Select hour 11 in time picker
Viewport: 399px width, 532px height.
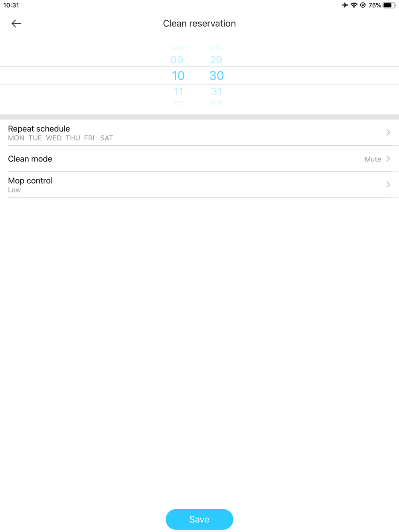tap(178, 91)
